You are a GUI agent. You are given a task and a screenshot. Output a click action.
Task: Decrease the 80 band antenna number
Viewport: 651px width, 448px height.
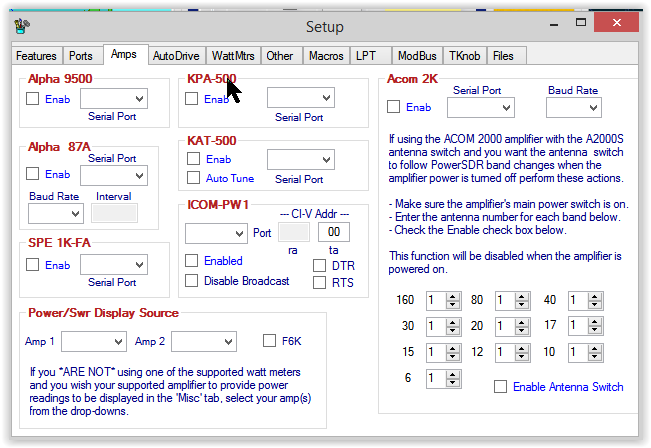click(522, 305)
